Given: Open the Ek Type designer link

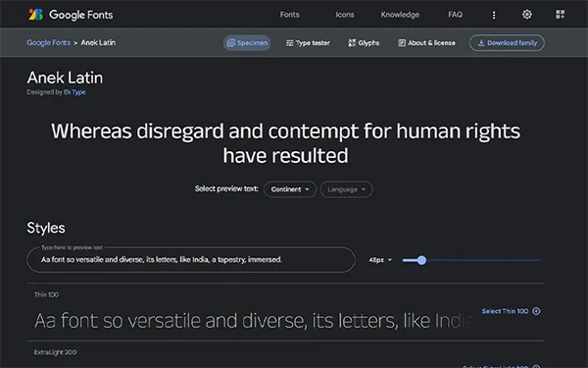Looking at the screenshot, I should coord(74,92).
